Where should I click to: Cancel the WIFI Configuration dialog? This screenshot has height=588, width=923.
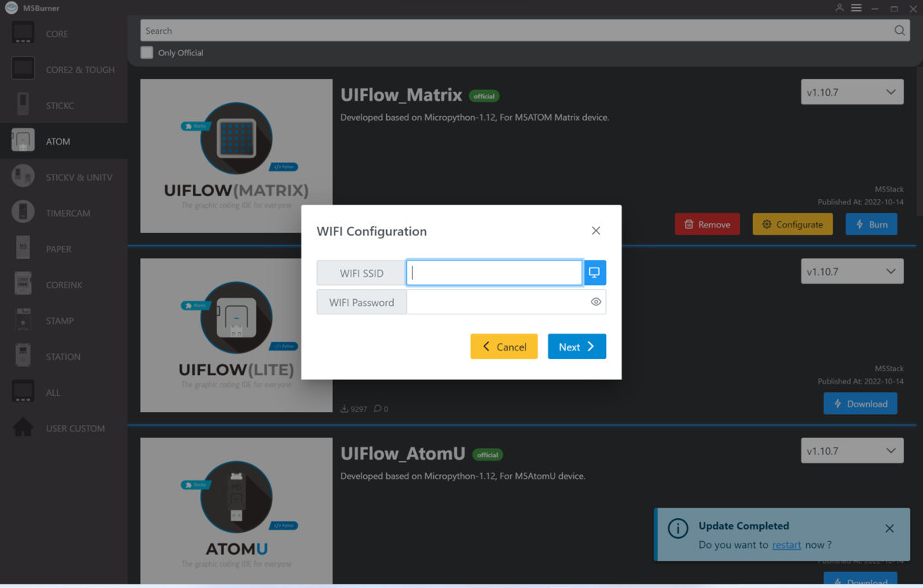(504, 347)
